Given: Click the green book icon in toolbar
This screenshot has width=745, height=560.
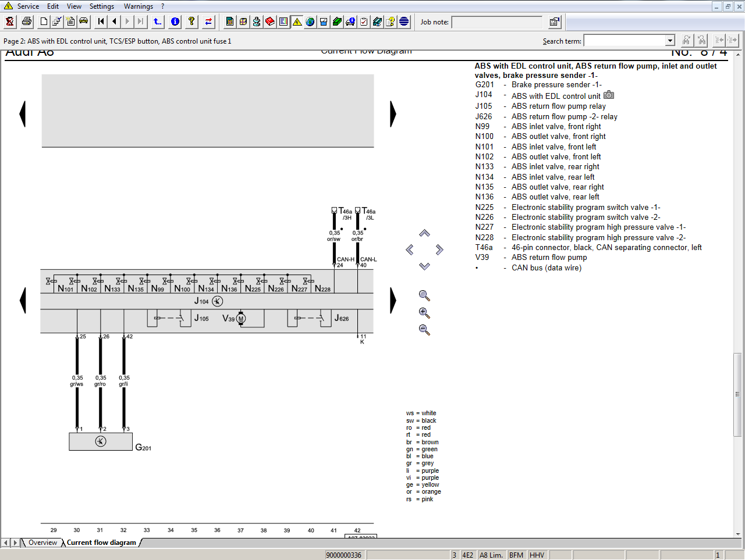Looking at the screenshot, I should [x=337, y=22].
